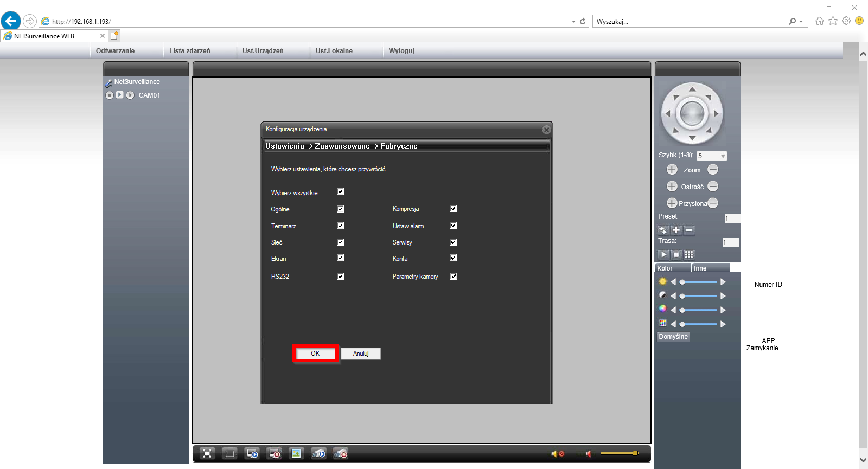The width and height of the screenshot is (868, 469).
Task: Adjust the yellow volume slider
Action: click(619, 453)
